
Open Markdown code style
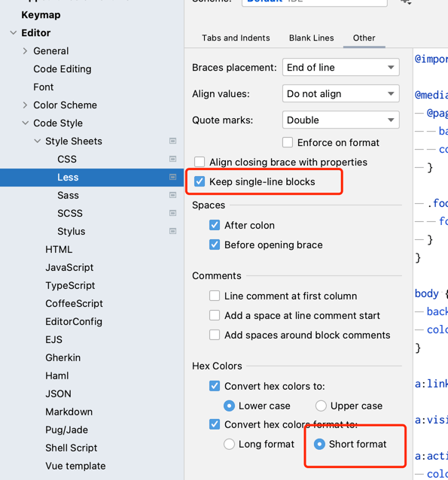click(69, 412)
